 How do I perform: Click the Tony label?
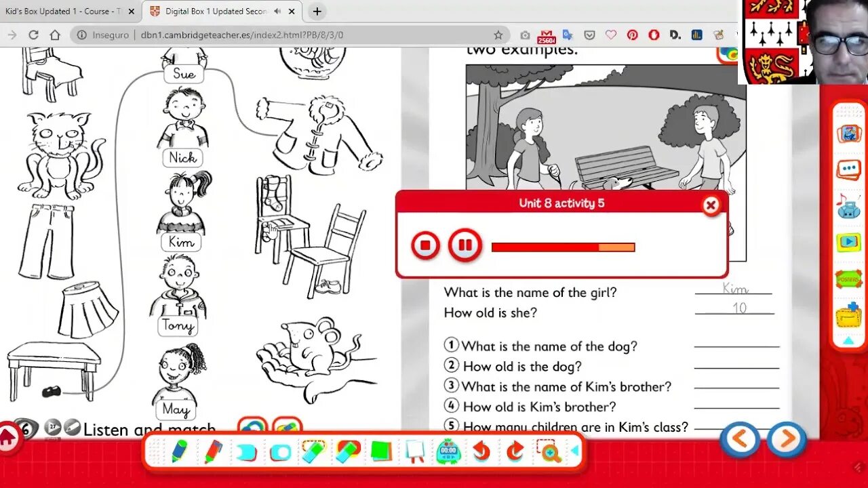coord(178,326)
